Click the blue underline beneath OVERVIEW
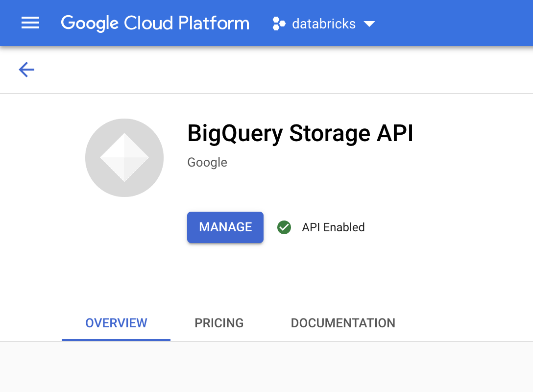The height and width of the screenshot is (392, 533). pyautogui.click(x=116, y=338)
